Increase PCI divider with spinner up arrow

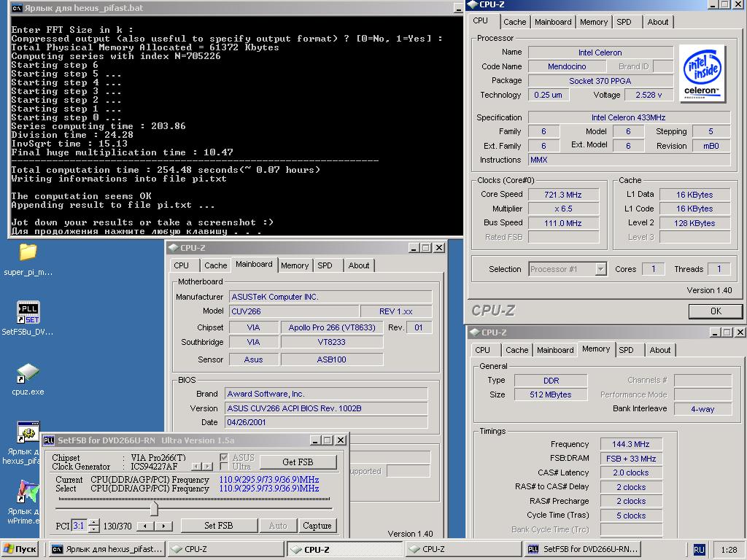[94, 522]
